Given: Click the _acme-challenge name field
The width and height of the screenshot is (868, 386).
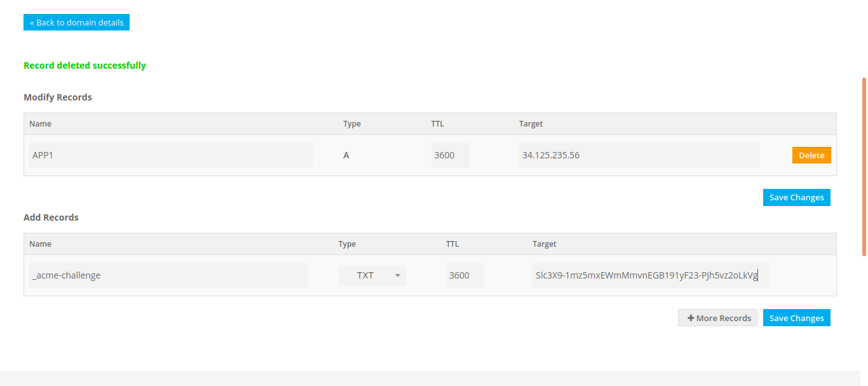Looking at the screenshot, I should pos(168,275).
